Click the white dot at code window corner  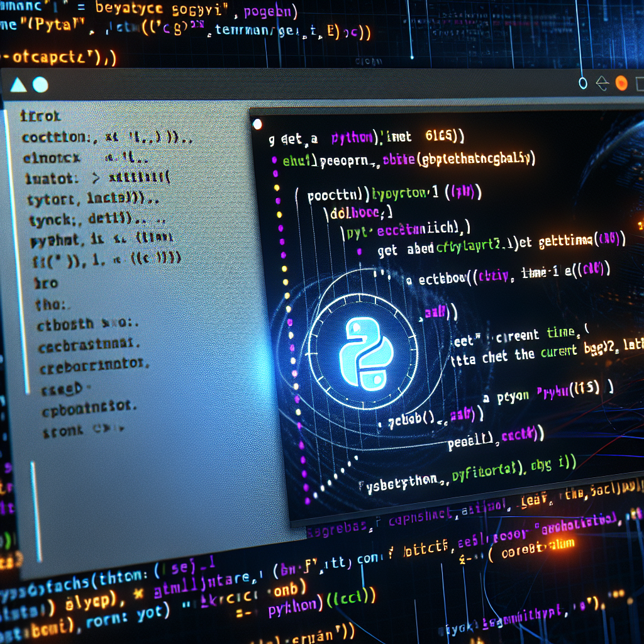click(257, 125)
